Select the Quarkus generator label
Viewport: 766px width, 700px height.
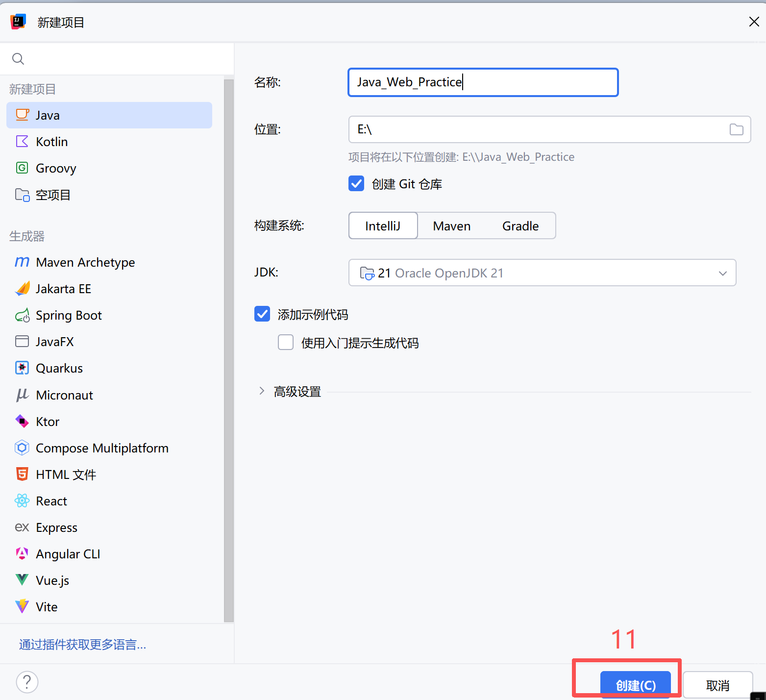pos(59,368)
